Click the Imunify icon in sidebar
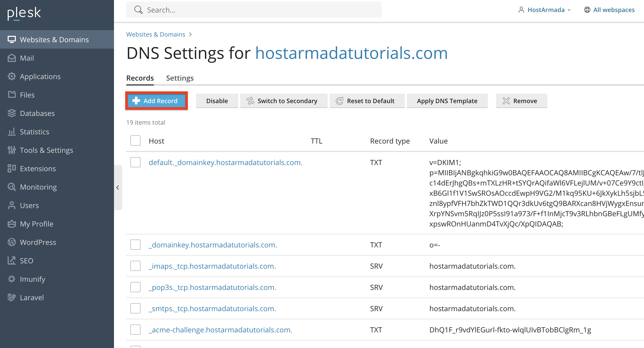Screen dimensions: 644x348 [x=12, y=279]
